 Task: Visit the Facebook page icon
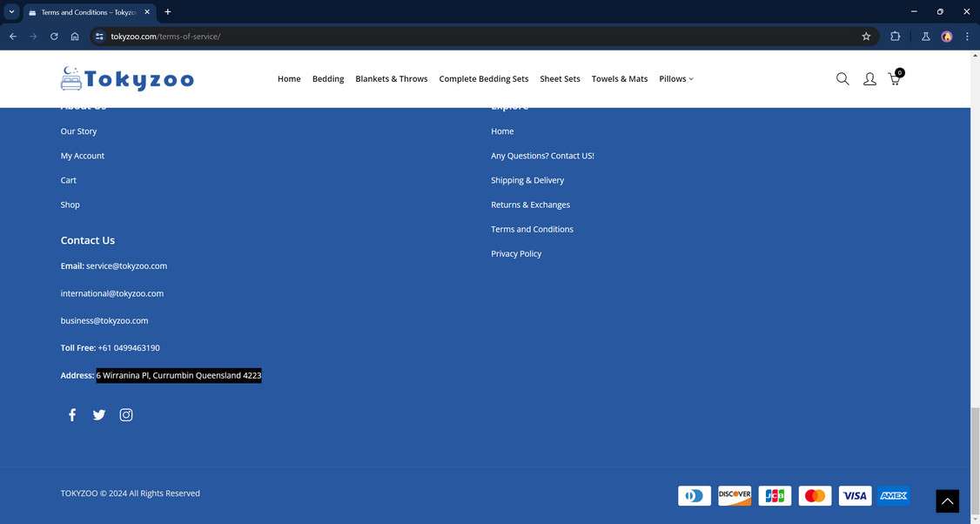click(72, 414)
